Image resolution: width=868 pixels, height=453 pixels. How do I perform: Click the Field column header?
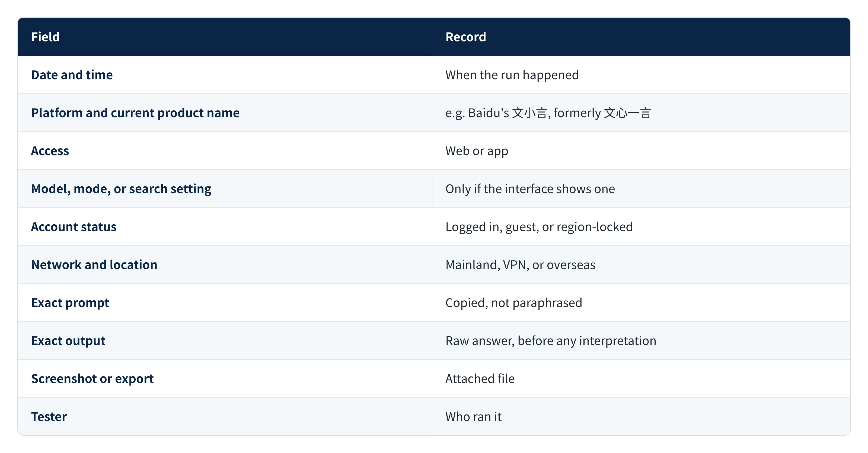point(225,37)
